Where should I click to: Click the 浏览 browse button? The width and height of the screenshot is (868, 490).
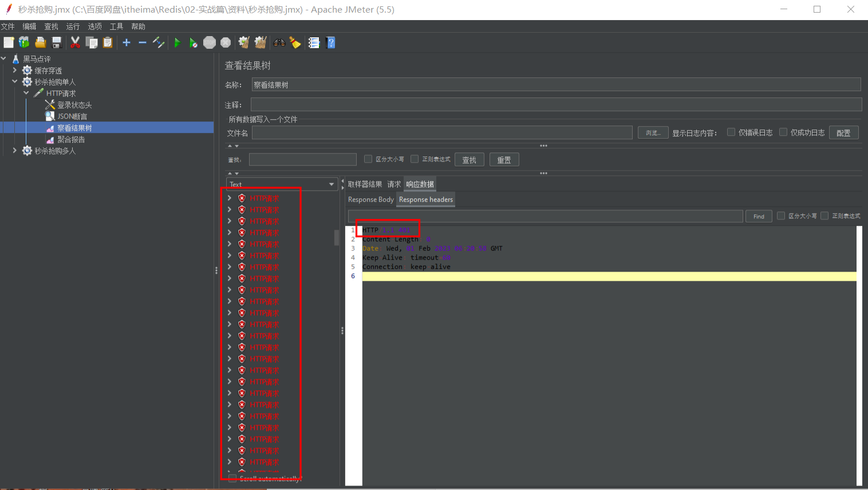click(x=653, y=132)
